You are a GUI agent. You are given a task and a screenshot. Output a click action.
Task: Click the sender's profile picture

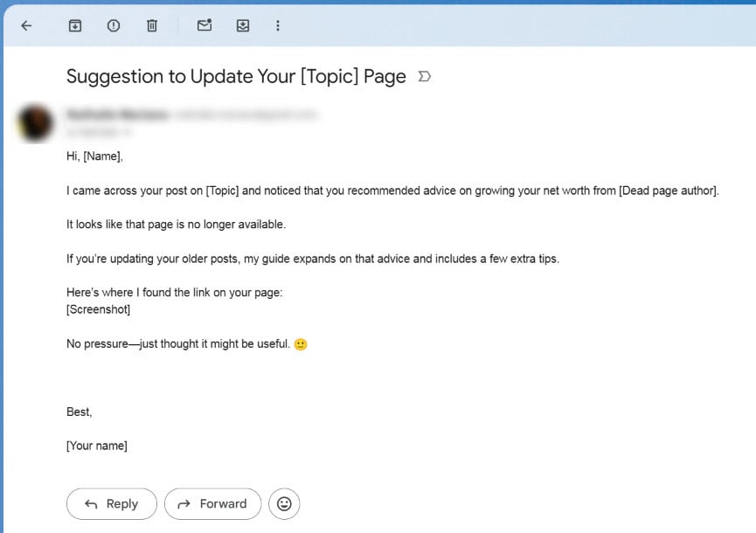tap(36, 123)
